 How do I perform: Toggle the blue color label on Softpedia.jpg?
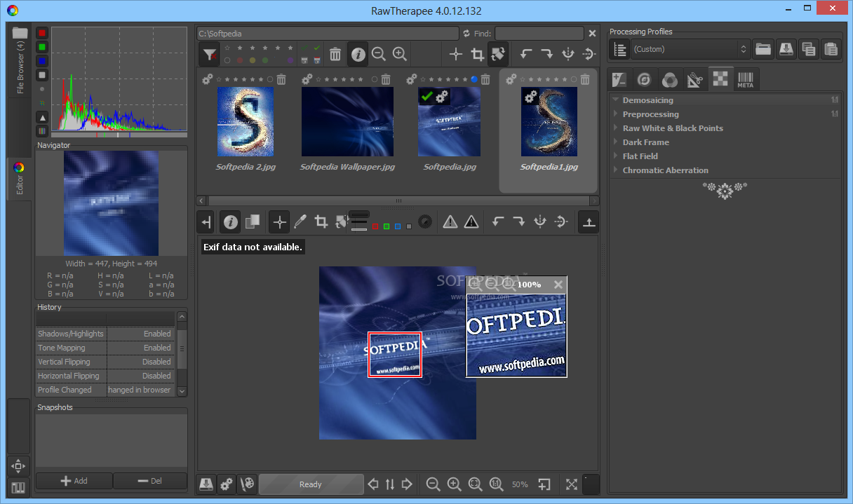pos(474,79)
